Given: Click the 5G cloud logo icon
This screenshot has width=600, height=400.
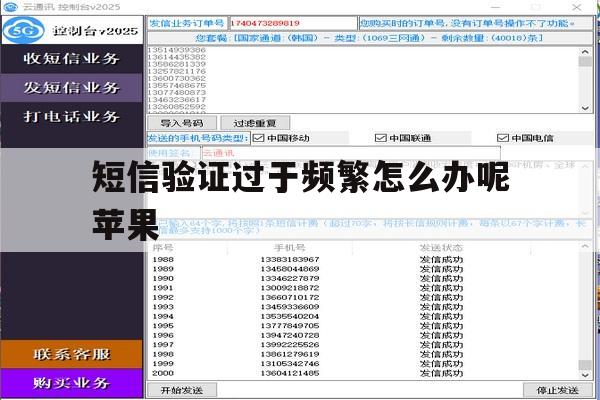Looking at the screenshot, I should coord(24,30).
